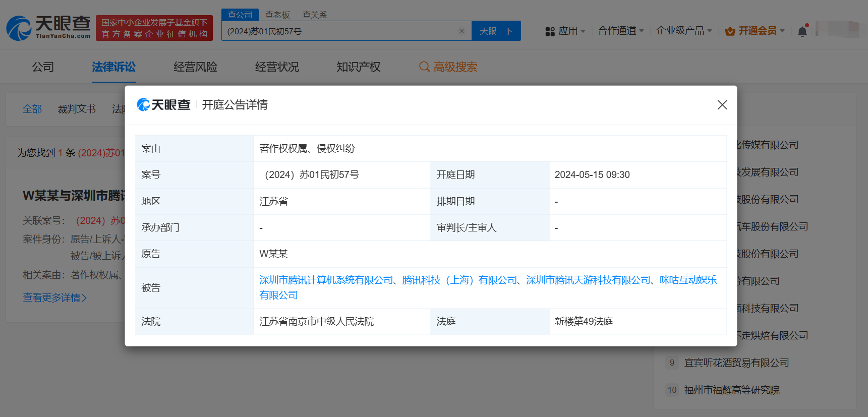Viewport: 868px width, 417px height.
Task: Open 腾讯科技（上海）有限公司 link
Action: pos(459,280)
